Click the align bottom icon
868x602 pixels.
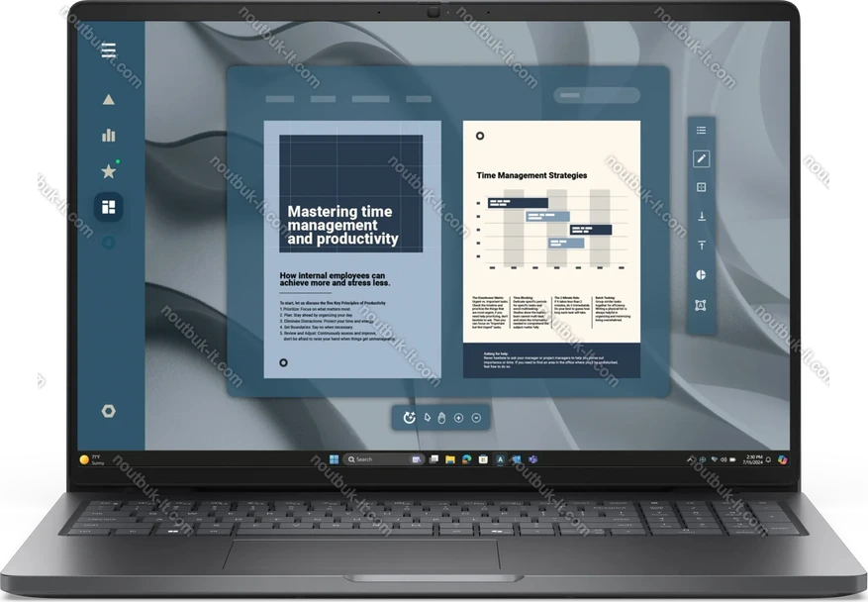coord(701,216)
